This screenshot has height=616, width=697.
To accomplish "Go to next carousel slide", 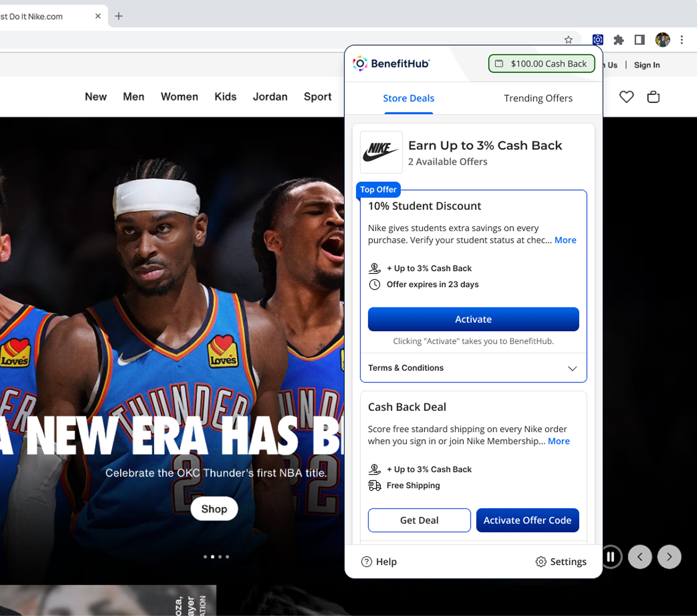I will pos(669,557).
